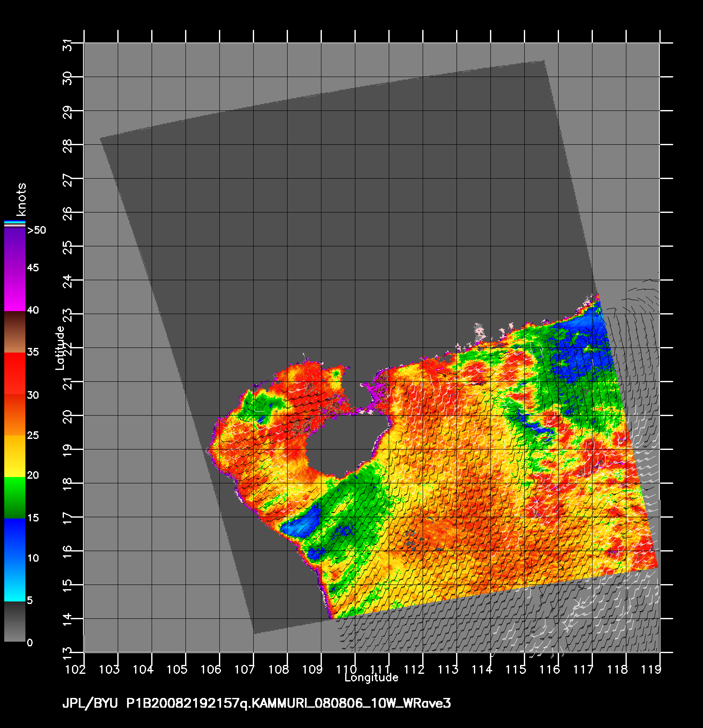Click latitude tick label '30'
The image size is (703, 728).
click(x=68, y=79)
